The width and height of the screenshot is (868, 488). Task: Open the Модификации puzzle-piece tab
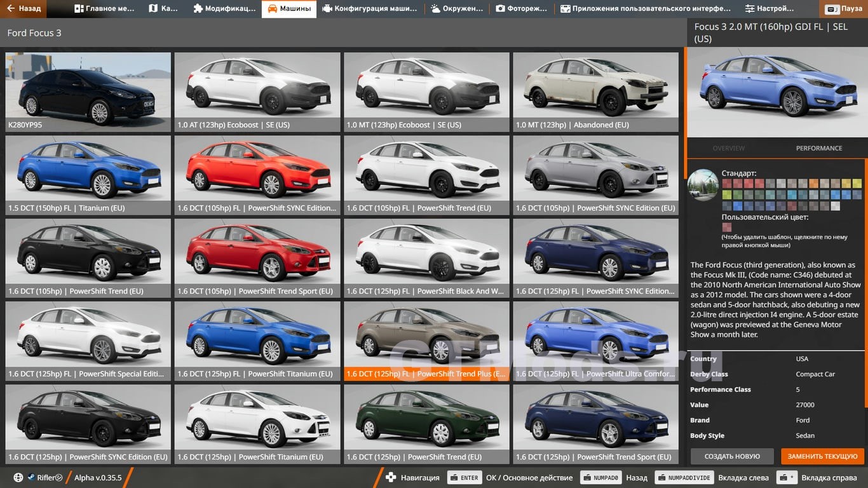pyautogui.click(x=224, y=9)
